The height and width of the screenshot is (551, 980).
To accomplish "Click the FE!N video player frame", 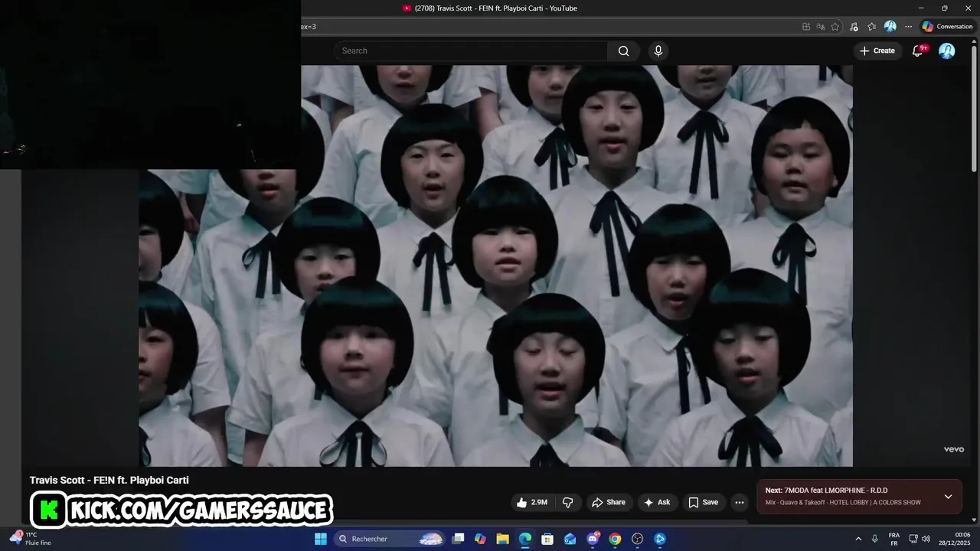I will click(495, 266).
